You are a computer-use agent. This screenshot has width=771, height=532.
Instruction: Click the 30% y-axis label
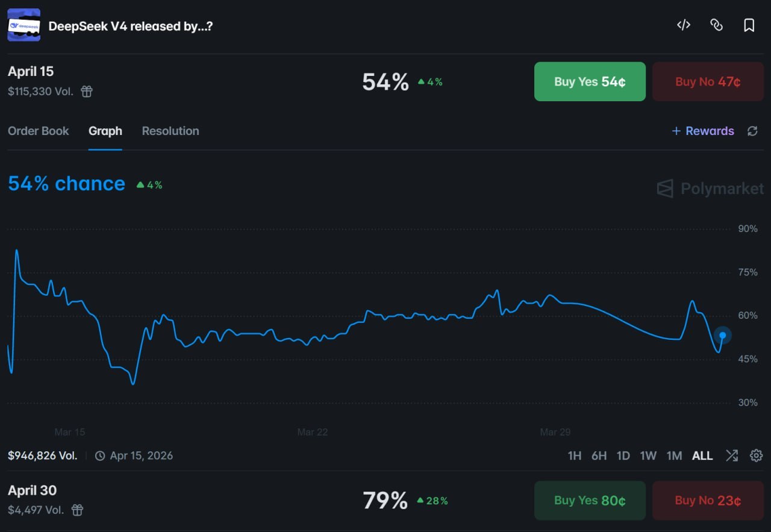click(748, 402)
